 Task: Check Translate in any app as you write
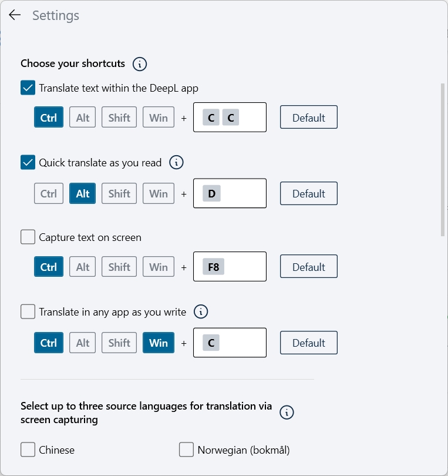[x=28, y=312]
